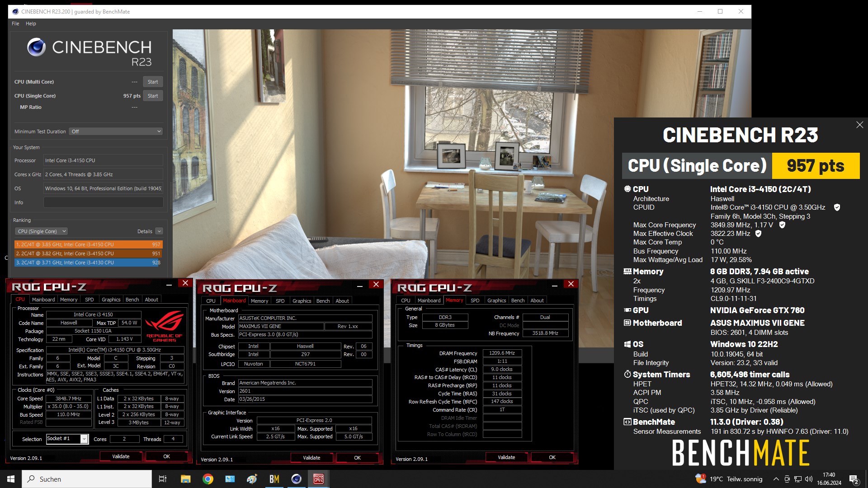The image size is (868, 488).
Task: Switch to ROG CPU-Z taskbar icon
Action: 319,479
